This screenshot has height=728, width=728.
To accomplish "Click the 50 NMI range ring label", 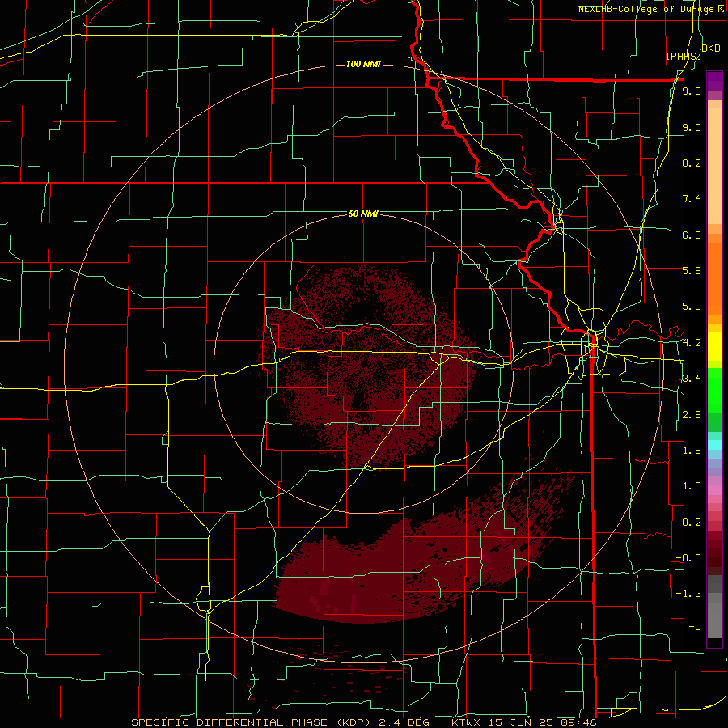I will pos(363,214).
